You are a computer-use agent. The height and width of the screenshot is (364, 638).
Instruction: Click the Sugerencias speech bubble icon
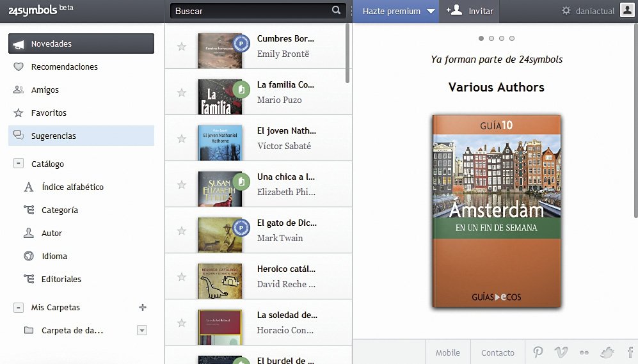[x=19, y=136]
